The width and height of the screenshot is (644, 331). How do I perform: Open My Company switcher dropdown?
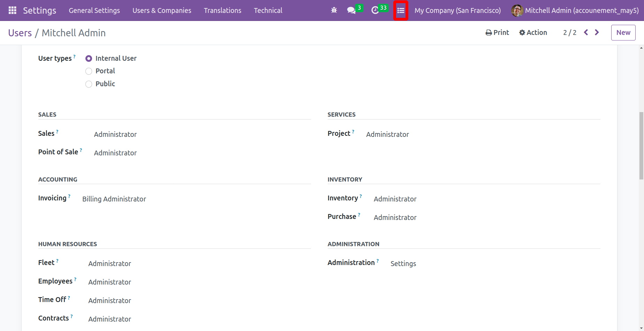(457, 10)
